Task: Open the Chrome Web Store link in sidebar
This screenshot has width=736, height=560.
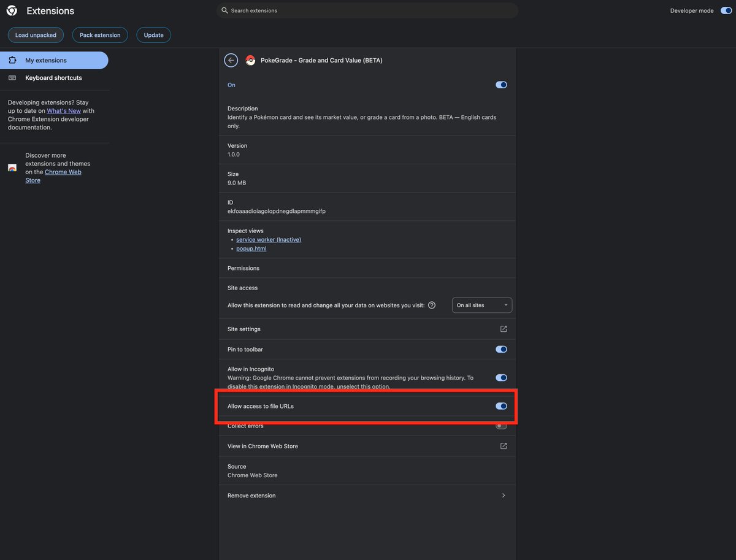Action: pos(53,176)
